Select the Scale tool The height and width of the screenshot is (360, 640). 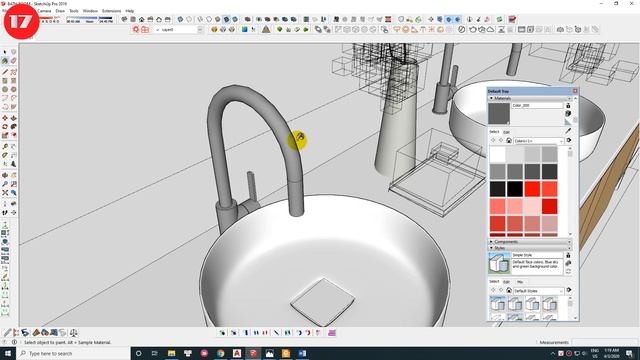pyautogui.click(x=5, y=135)
